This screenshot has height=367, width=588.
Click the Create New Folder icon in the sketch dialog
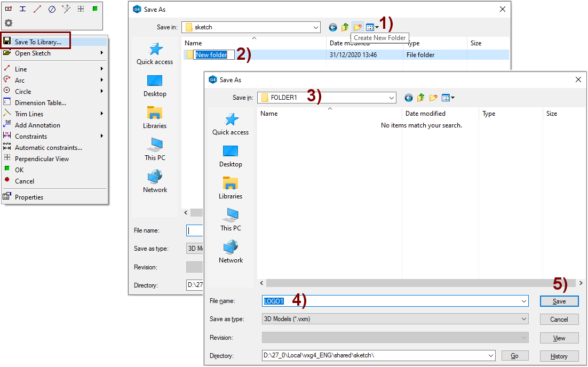point(357,27)
